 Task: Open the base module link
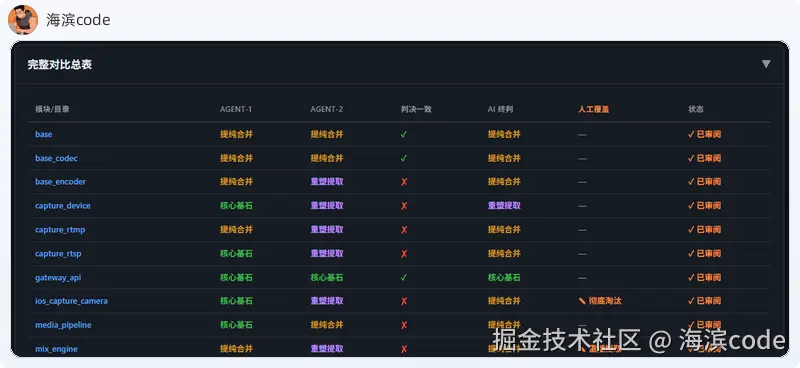pyautogui.click(x=43, y=134)
